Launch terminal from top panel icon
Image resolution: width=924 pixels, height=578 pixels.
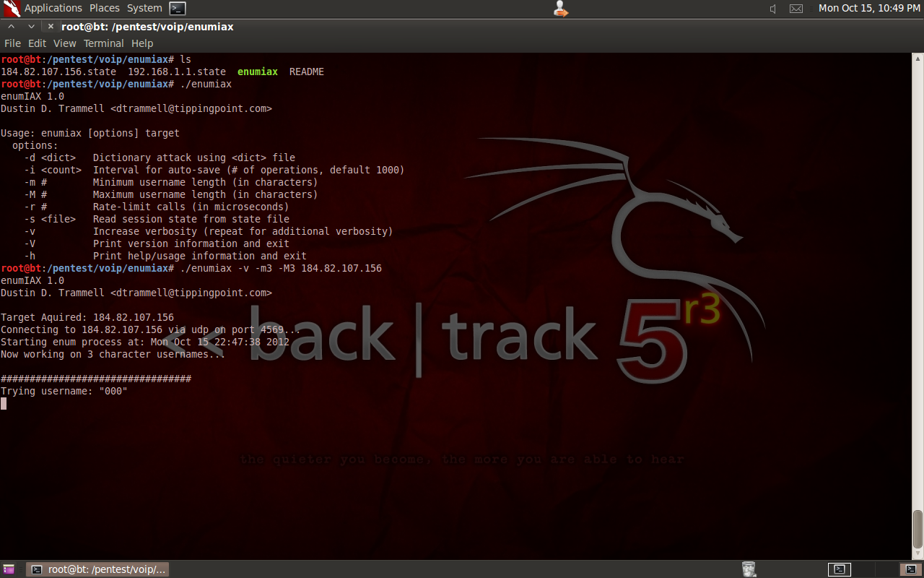pos(178,9)
